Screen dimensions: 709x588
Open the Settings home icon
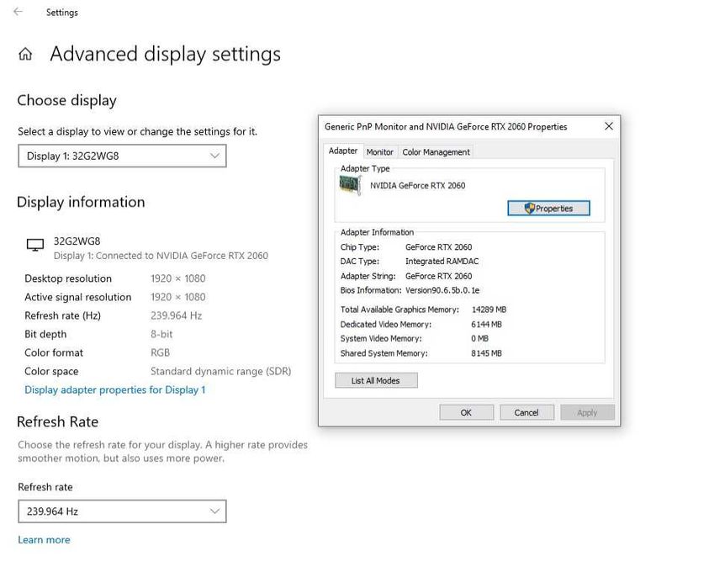click(25, 54)
